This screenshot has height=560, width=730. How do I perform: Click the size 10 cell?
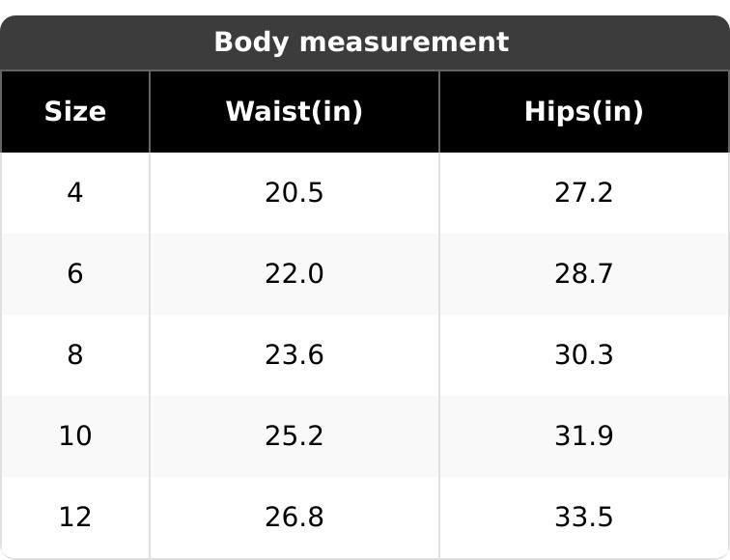tap(75, 436)
